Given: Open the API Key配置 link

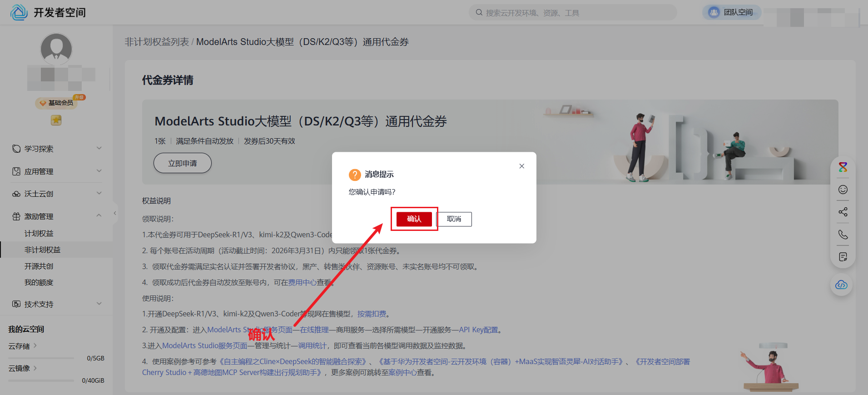Looking at the screenshot, I should click(478, 330).
